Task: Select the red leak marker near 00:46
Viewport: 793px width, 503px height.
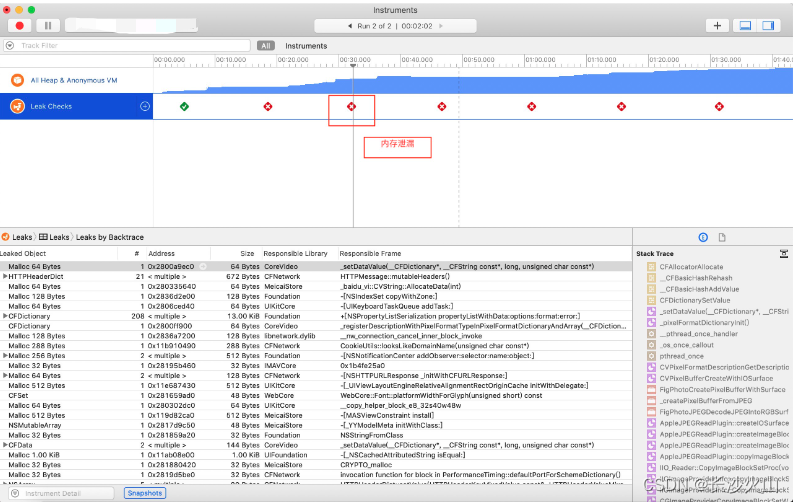Action: tap(442, 106)
